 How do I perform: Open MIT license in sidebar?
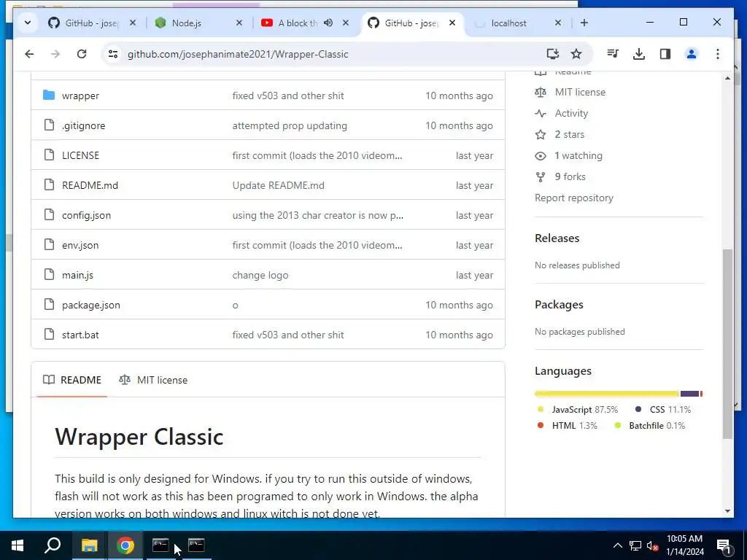pos(580,93)
